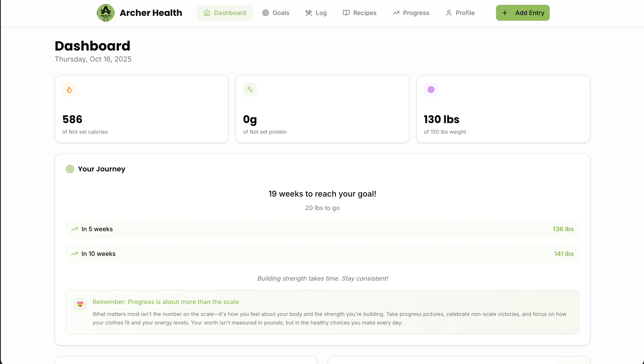Click the utensils icon next to Log
This screenshot has height=364, width=644.
(309, 13)
